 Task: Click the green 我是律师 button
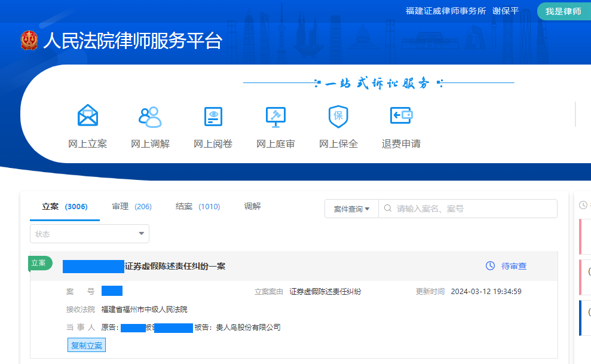(564, 11)
